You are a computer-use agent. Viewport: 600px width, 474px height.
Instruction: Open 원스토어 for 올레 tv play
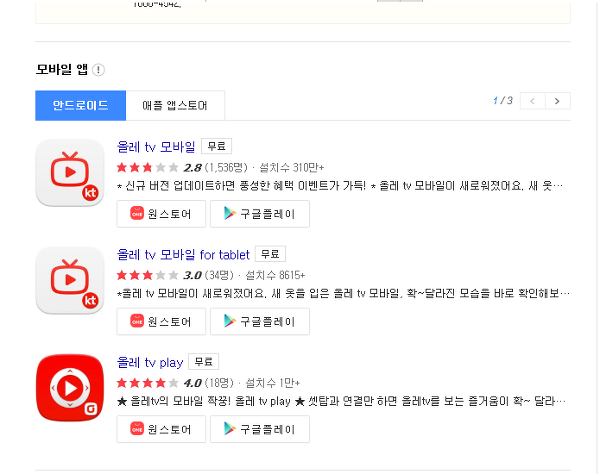click(161, 429)
